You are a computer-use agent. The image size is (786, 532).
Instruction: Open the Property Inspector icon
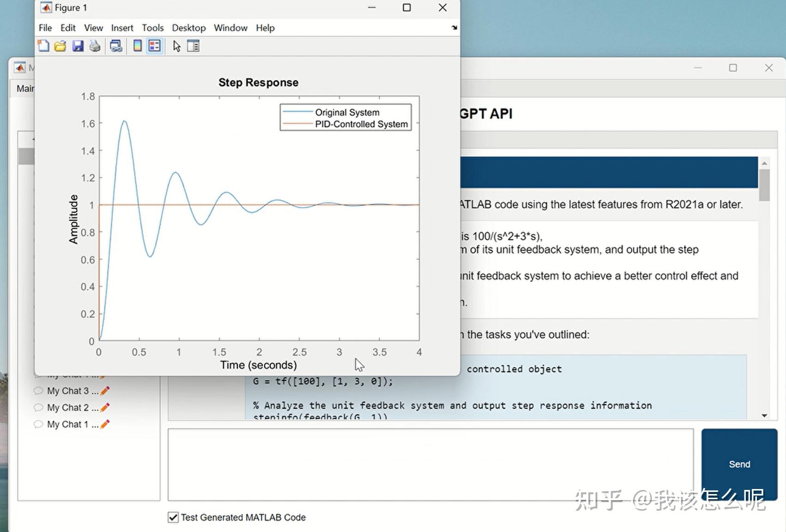coord(193,45)
